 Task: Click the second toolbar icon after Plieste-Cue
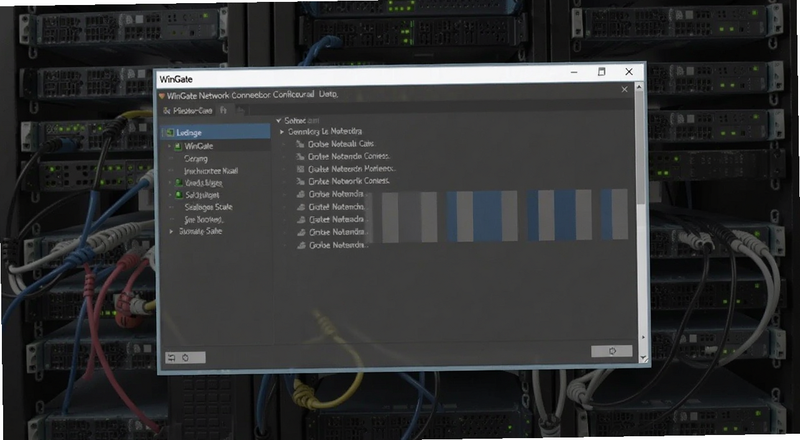click(223, 110)
